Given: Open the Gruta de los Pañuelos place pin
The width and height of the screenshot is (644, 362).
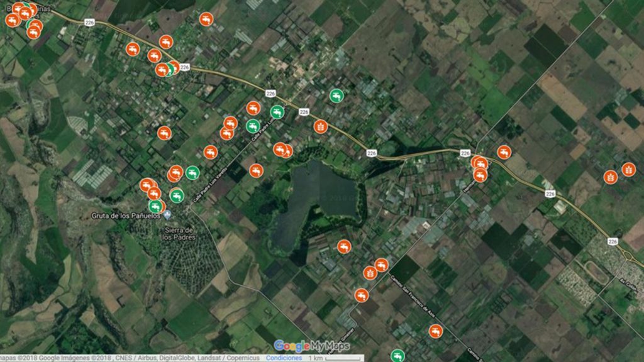Looking at the screenshot, I should click(167, 215).
